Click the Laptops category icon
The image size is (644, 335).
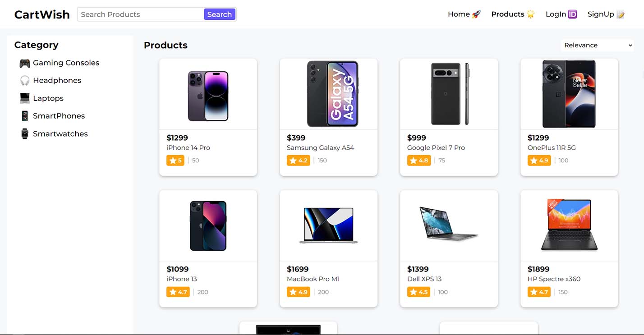pos(24,98)
